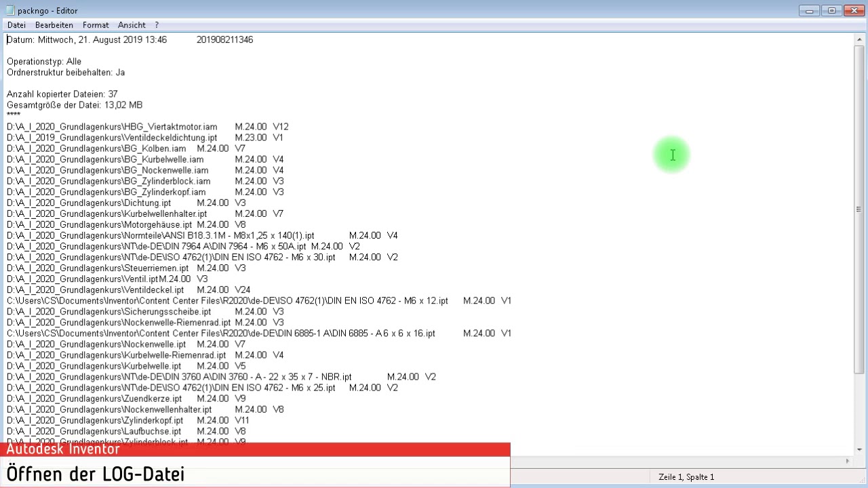Image resolution: width=868 pixels, height=488 pixels.
Task: Click the timestamp '201908211346'
Action: [x=224, y=40]
